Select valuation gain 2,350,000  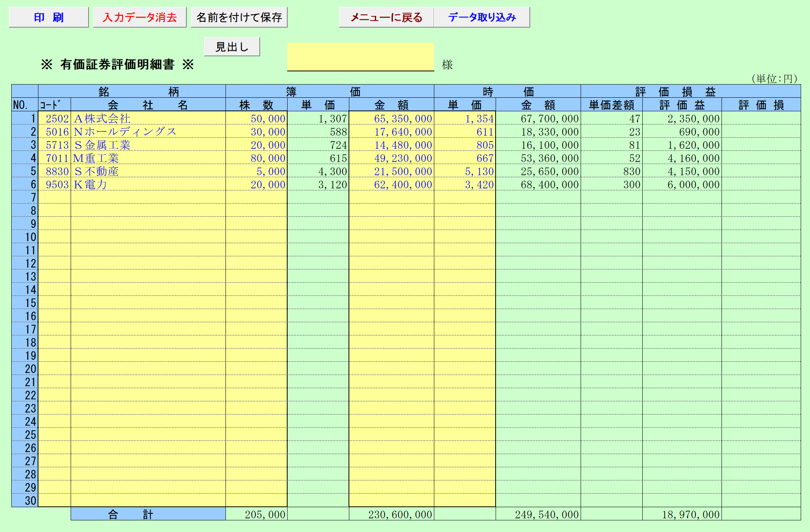682,118
